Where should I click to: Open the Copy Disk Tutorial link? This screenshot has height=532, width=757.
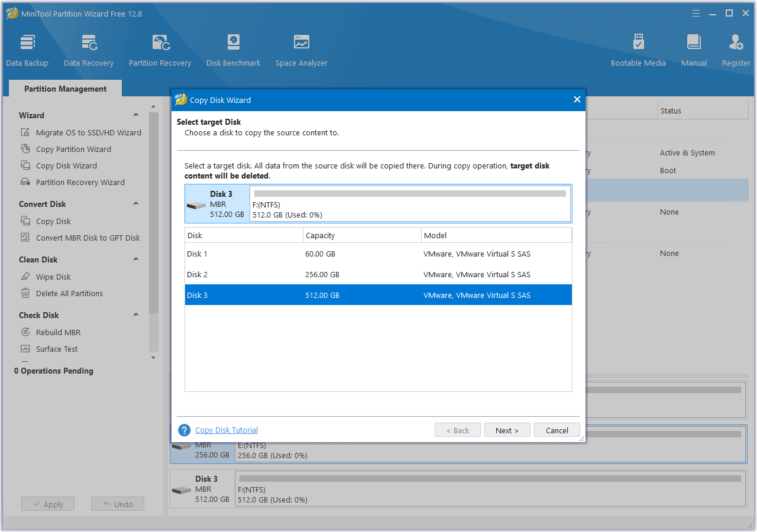[x=227, y=430]
